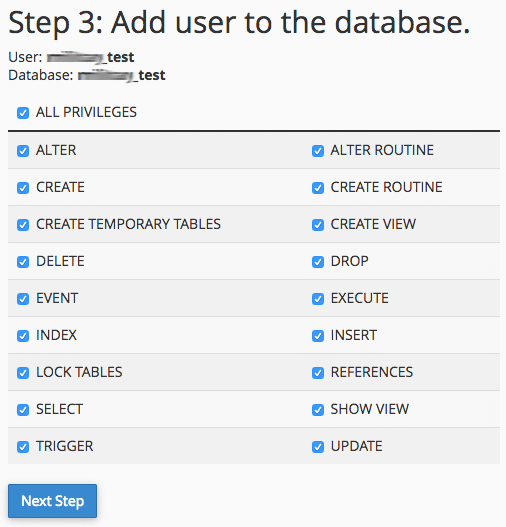Click the CREATE ROUTINE label

pos(386,187)
